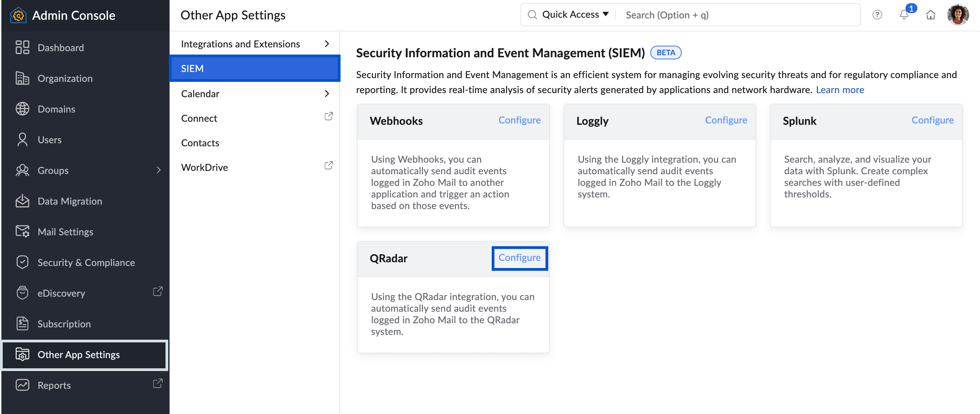The image size is (980, 414).
Task: Click the eDiscovery icon in sidebar
Action: click(x=21, y=293)
